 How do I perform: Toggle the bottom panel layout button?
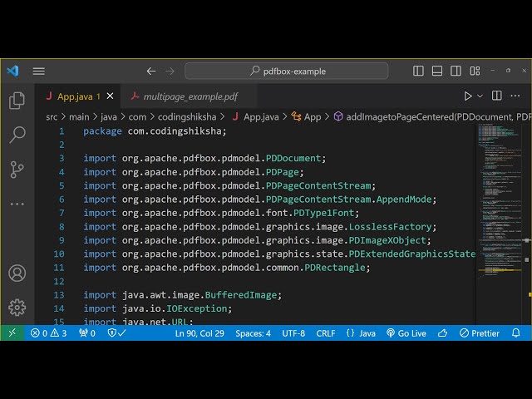point(439,71)
